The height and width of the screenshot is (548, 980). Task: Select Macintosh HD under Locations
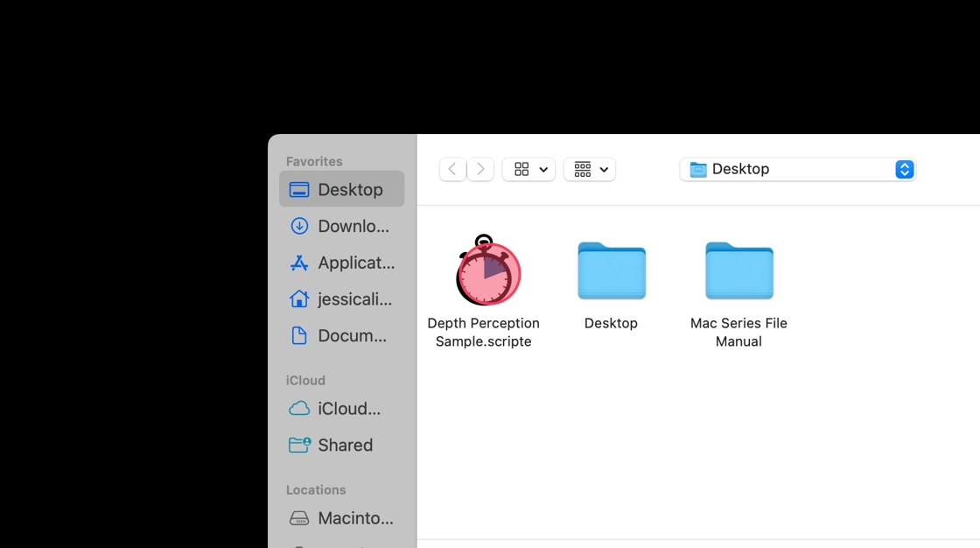click(341, 518)
